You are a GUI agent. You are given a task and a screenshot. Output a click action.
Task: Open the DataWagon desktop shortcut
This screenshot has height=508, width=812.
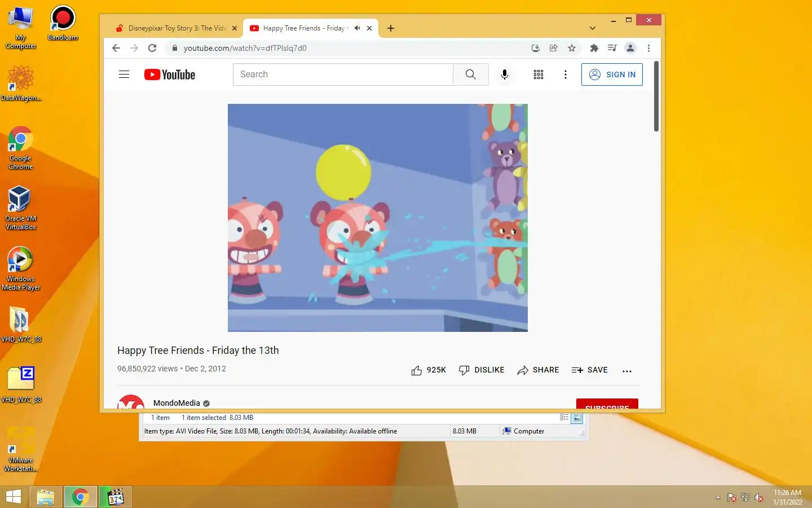coord(21,83)
